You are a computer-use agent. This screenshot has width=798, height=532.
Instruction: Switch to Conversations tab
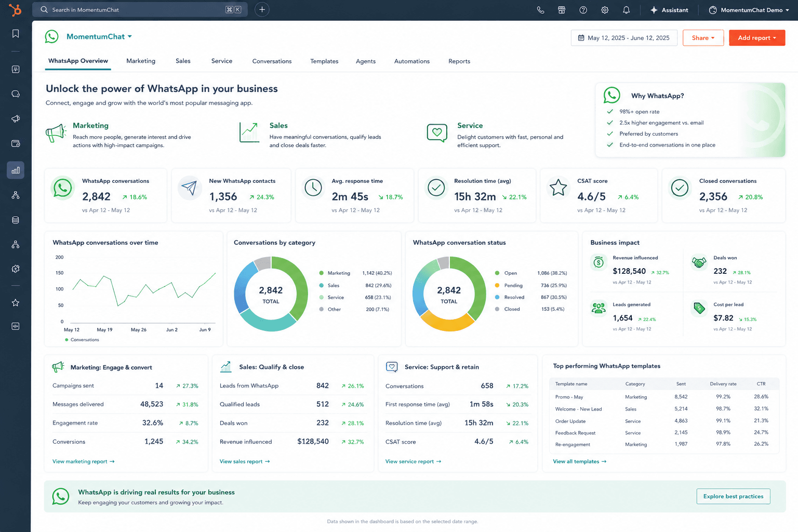click(x=272, y=61)
